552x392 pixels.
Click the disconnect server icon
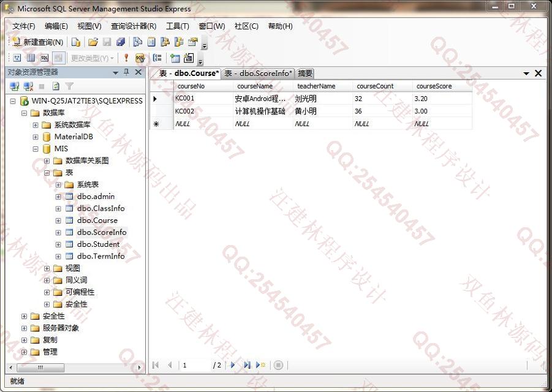[x=28, y=86]
